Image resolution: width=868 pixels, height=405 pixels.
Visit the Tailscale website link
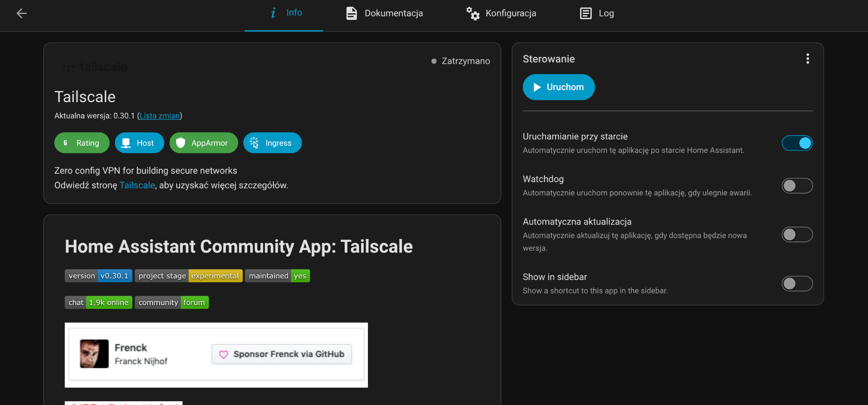[x=137, y=185]
